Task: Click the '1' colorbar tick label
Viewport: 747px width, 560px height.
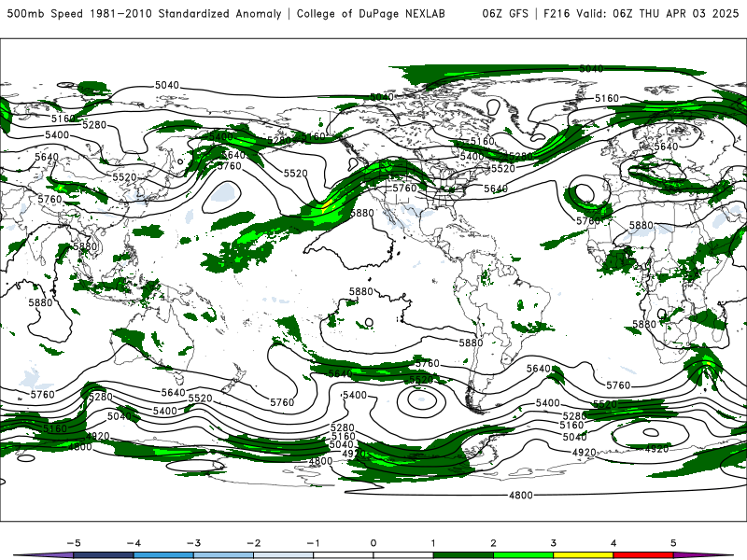Action: 433,543
